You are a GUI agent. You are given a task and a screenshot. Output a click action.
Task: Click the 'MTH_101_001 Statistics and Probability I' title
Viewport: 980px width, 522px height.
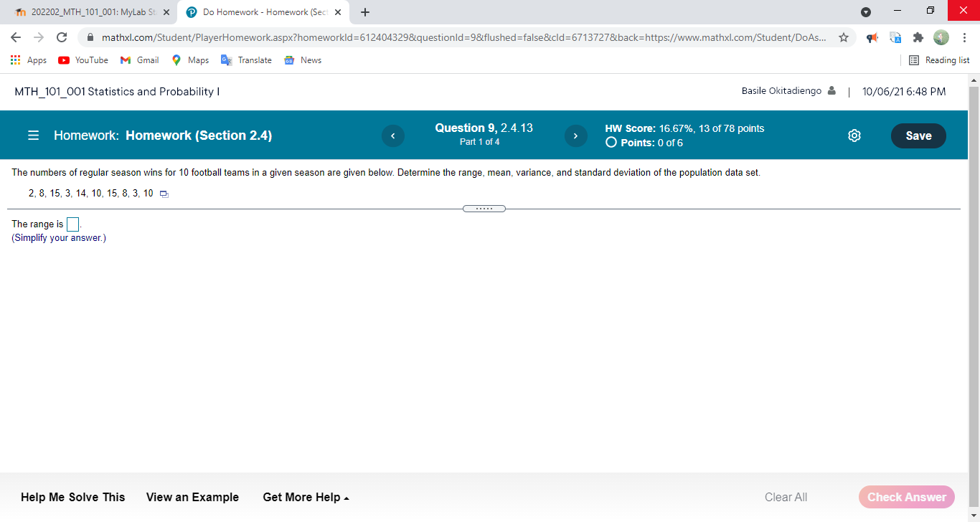(x=117, y=92)
